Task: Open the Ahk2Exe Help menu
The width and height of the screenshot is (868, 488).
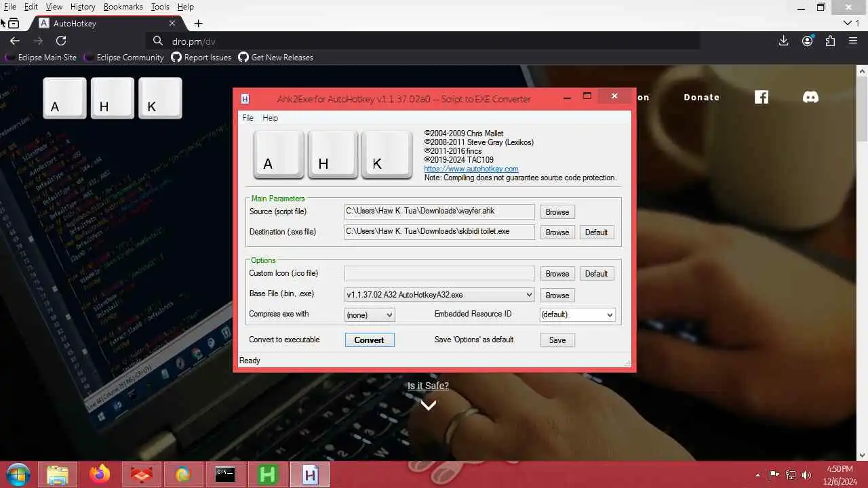Action: [270, 118]
